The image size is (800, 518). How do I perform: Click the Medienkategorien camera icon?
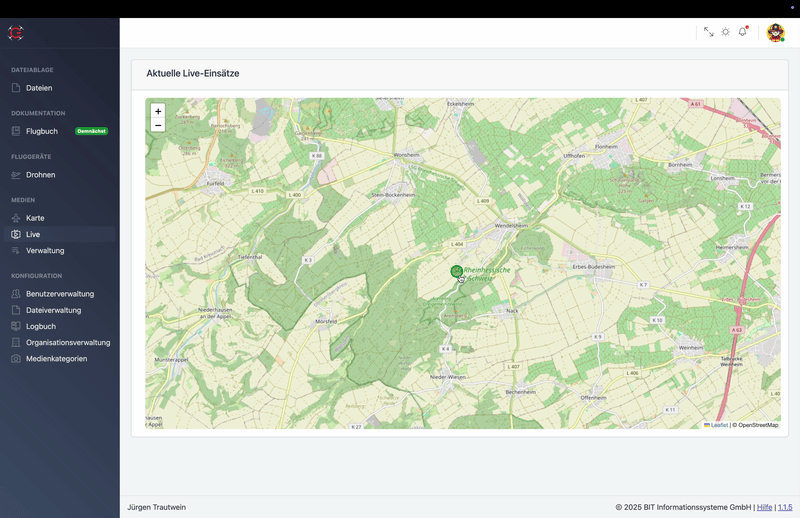point(16,358)
